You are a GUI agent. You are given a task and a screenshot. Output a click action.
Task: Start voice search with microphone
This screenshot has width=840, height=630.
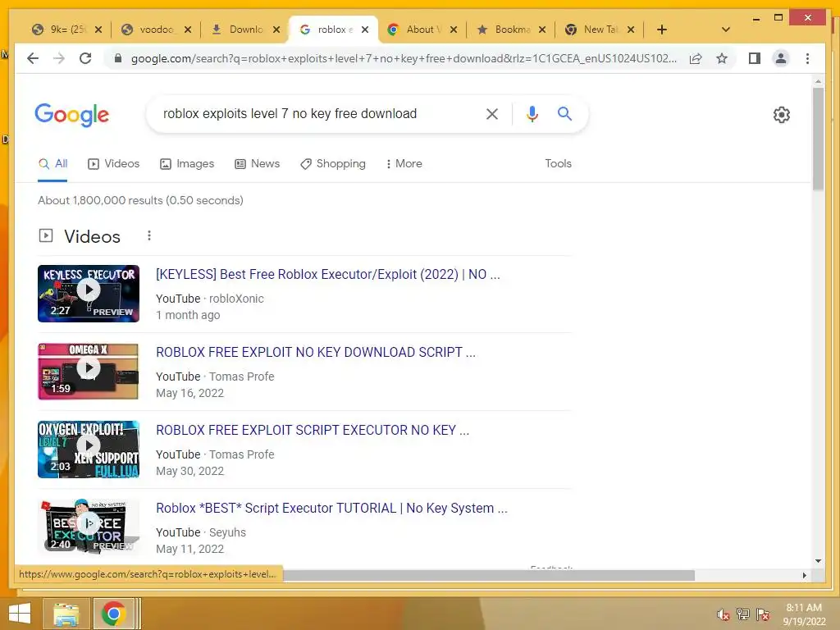coord(532,113)
